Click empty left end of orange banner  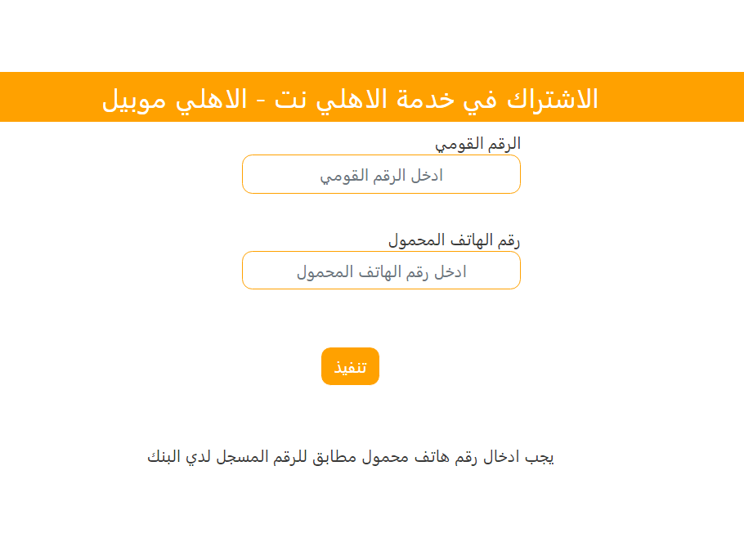(45, 97)
